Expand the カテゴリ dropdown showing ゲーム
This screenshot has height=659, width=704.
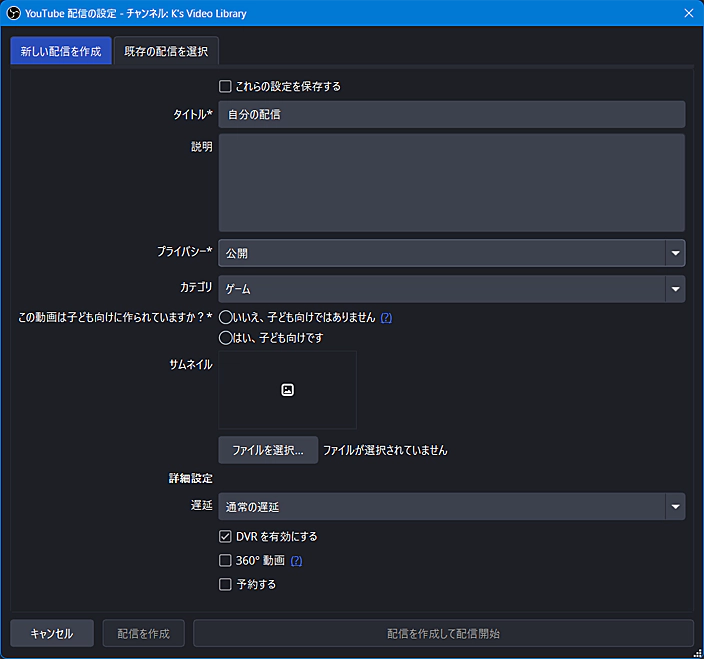(x=452, y=289)
